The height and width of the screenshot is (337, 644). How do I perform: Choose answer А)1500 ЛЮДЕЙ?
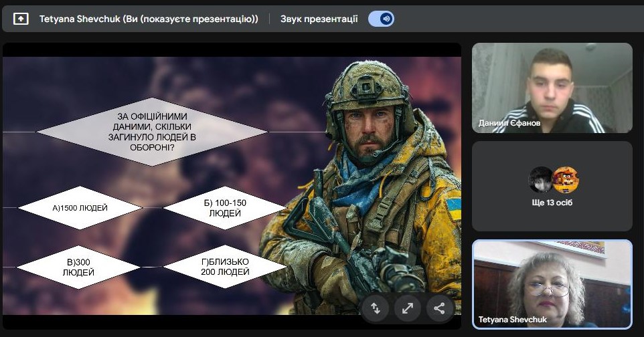[x=80, y=208]
